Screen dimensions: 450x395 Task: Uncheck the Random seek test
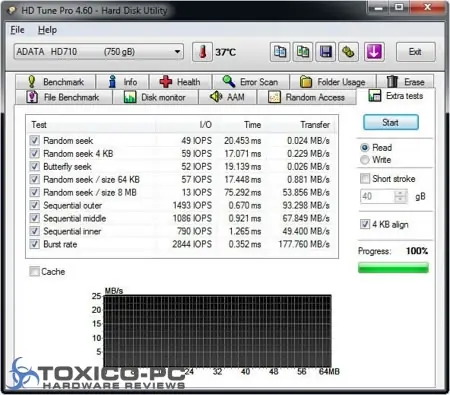point(34,140)
